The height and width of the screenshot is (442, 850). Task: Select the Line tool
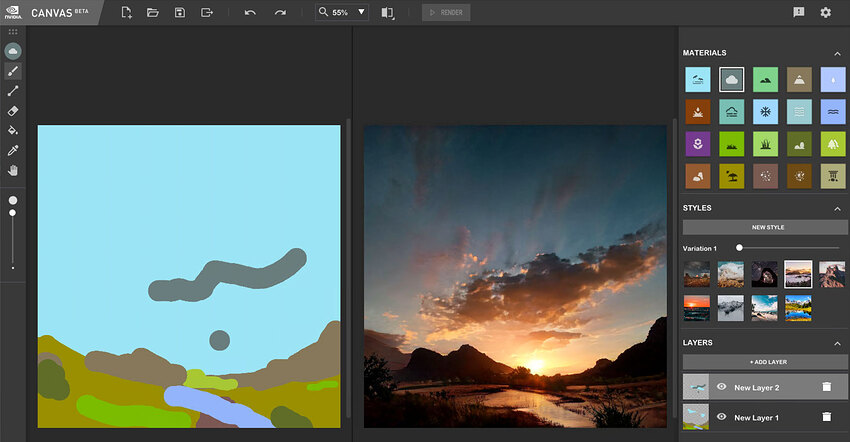click(x=13, y=91)
